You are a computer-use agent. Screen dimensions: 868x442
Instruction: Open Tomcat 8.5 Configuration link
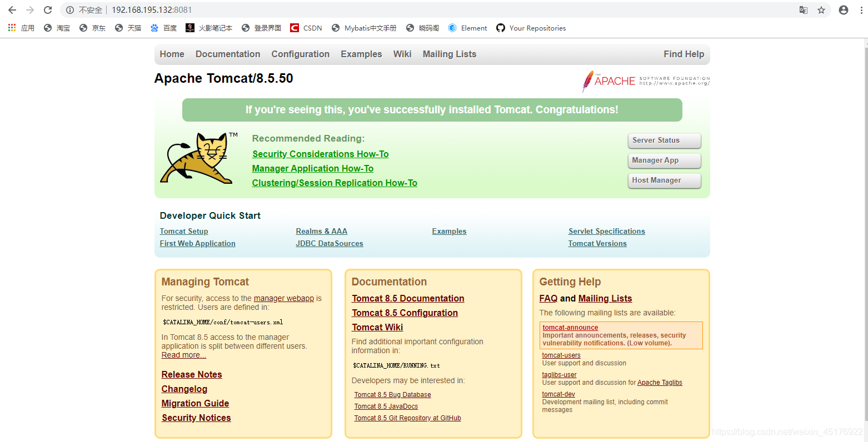point(405,313)
